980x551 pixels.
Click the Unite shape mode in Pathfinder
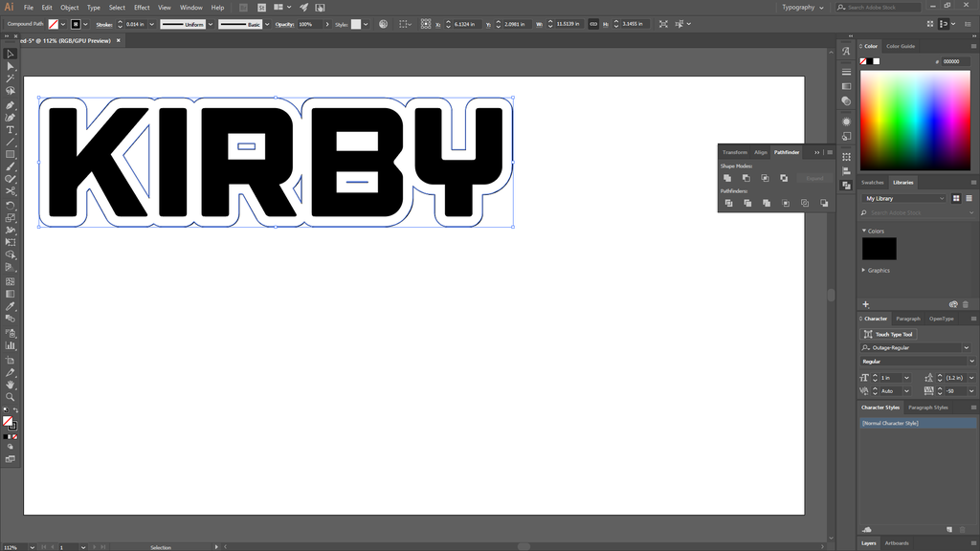coord(727,178)
